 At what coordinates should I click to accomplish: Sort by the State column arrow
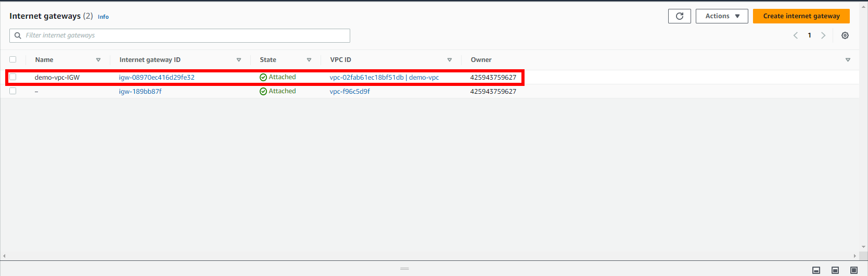309,60
